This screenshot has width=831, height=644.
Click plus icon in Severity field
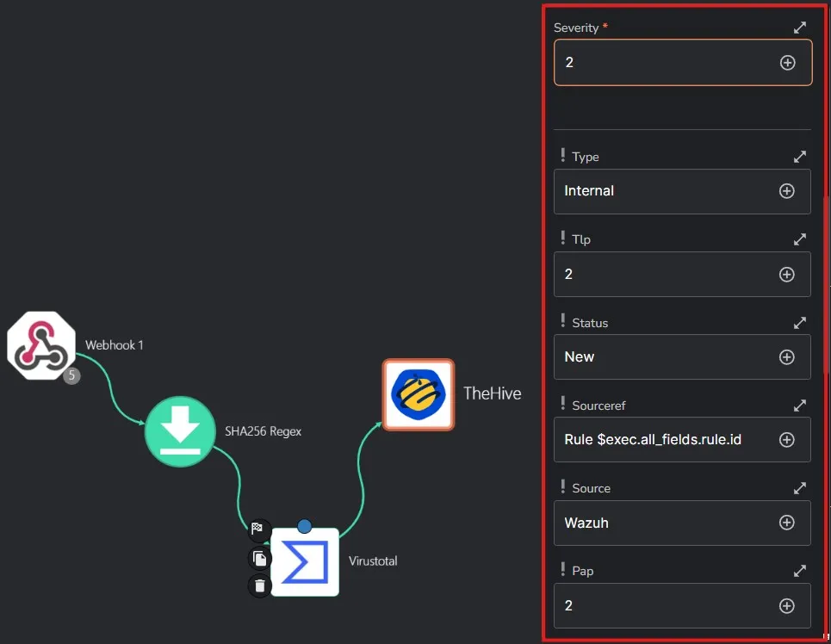[787, 63]
